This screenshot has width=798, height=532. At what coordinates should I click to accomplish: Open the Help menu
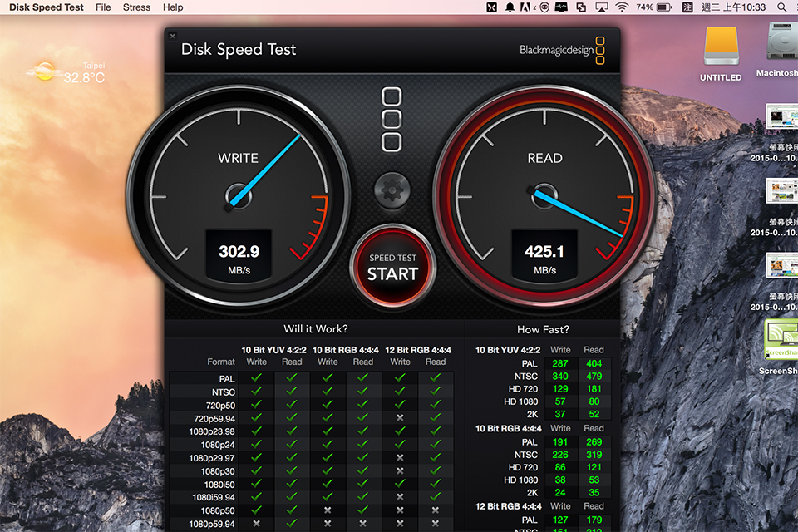[x=173, y=7]
